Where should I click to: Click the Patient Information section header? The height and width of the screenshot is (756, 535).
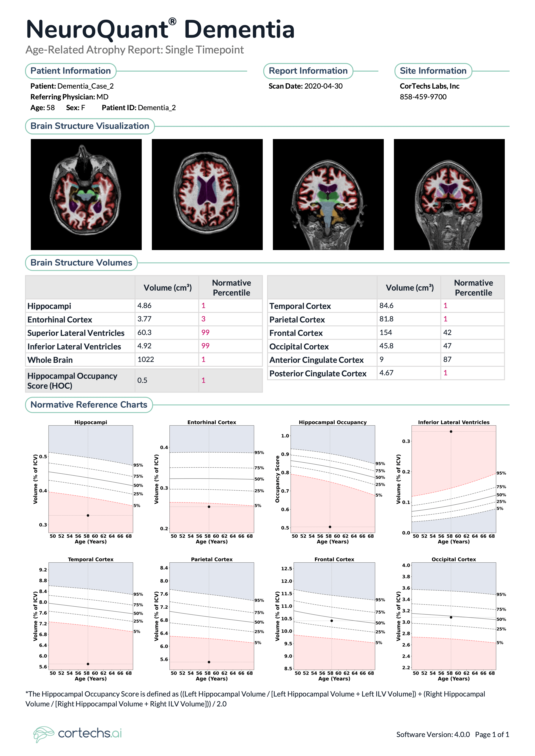click(x=71, y=71)
